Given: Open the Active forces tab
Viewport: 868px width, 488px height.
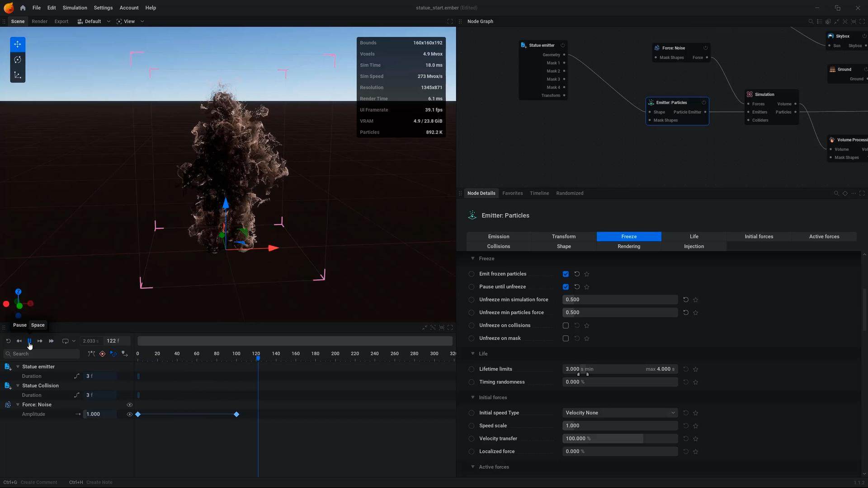Looking at the screenshot, I should (x=824, y=237).
